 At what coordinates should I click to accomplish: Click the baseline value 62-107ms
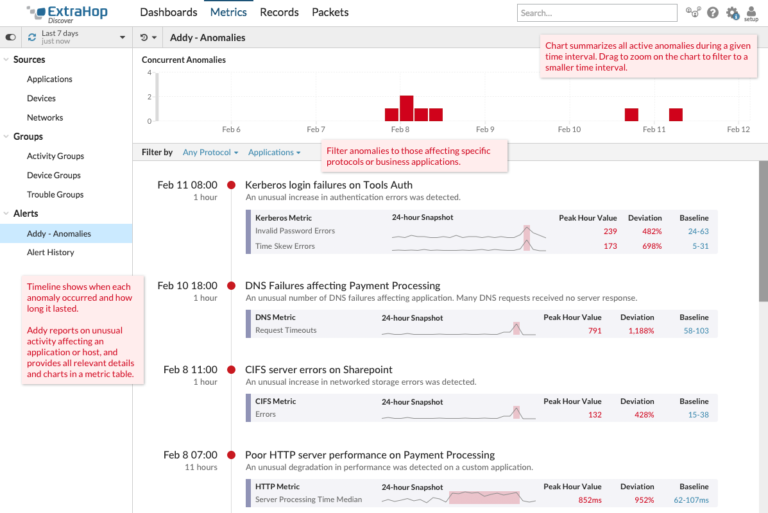(691, 500)
